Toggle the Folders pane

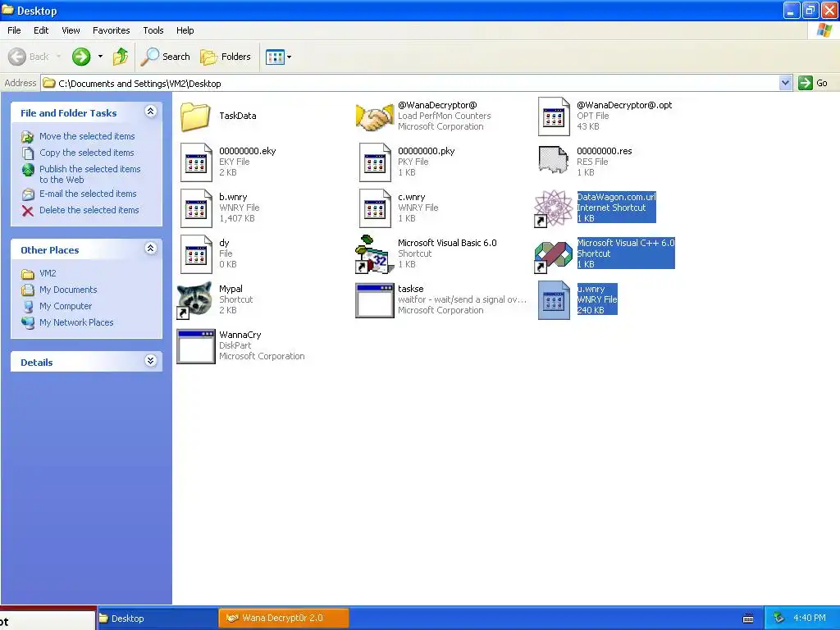click(225, 57)
